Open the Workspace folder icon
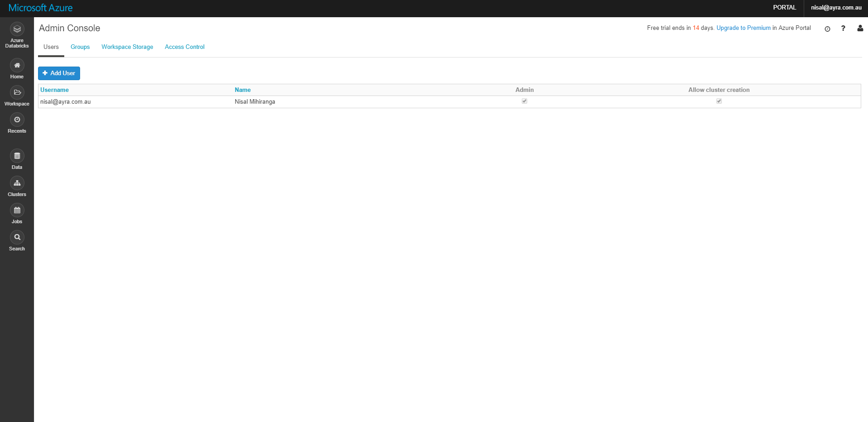 pyautogui.click(x=17, y=92)
